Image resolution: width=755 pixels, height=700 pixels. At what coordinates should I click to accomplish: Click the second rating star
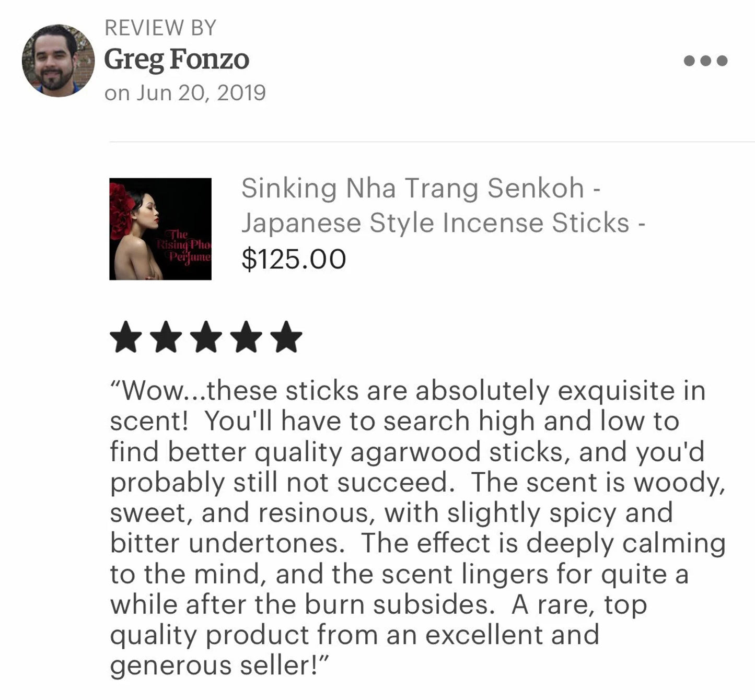(x=166, y=337)
